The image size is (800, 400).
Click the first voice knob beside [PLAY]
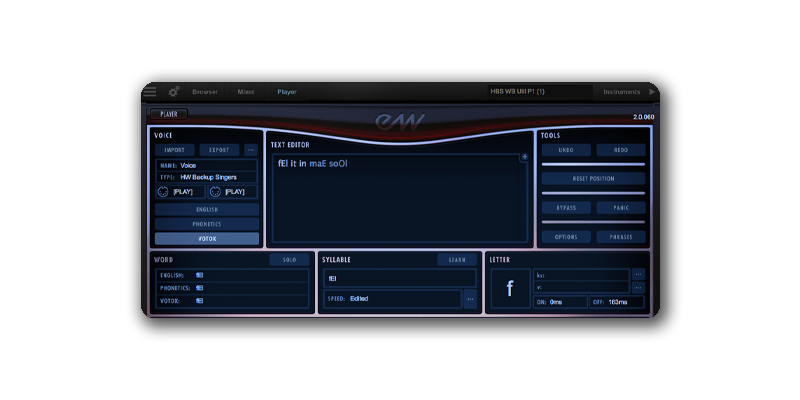coord(163,192)
